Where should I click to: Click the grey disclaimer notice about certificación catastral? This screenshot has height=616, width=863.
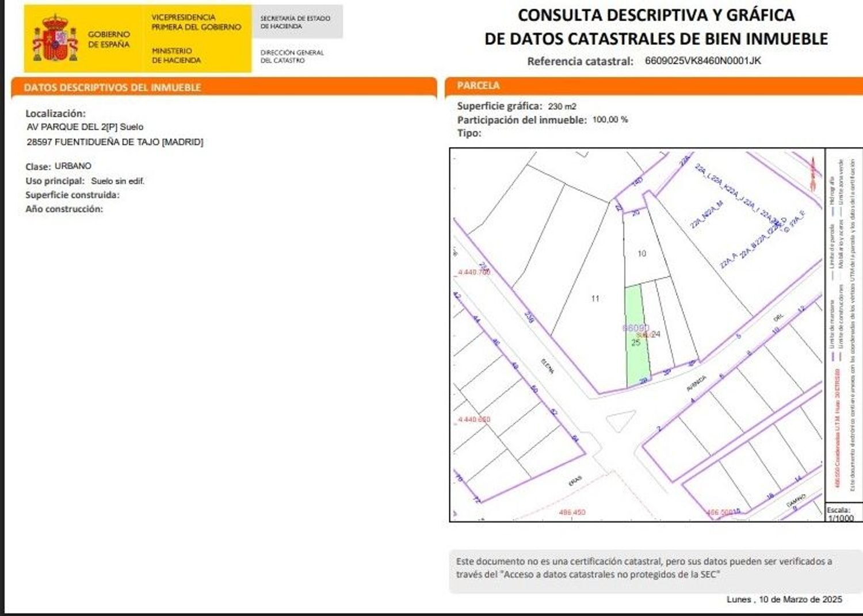(643, 568)
